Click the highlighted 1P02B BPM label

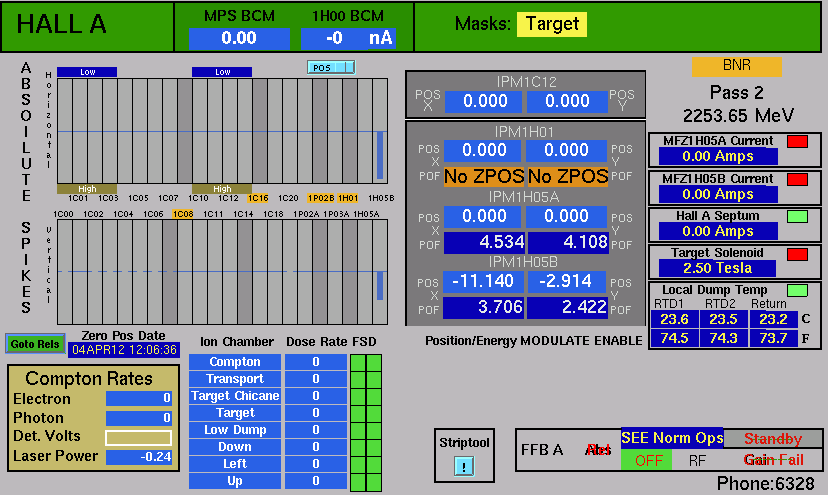(321, 198)
